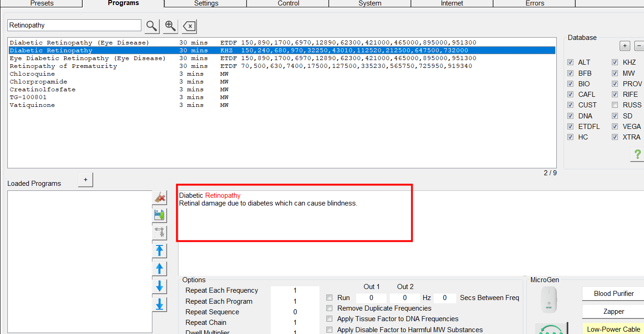Toggle the MW database checkbox
Viewport: 644px width, 334px height.
click(x=615, y=73)
